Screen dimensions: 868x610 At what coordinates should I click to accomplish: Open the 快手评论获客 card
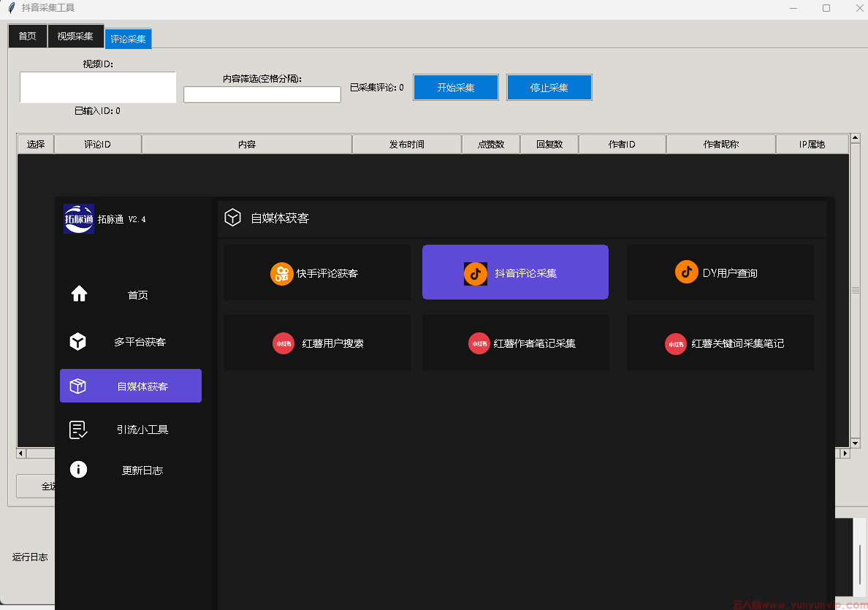[317, 272]
